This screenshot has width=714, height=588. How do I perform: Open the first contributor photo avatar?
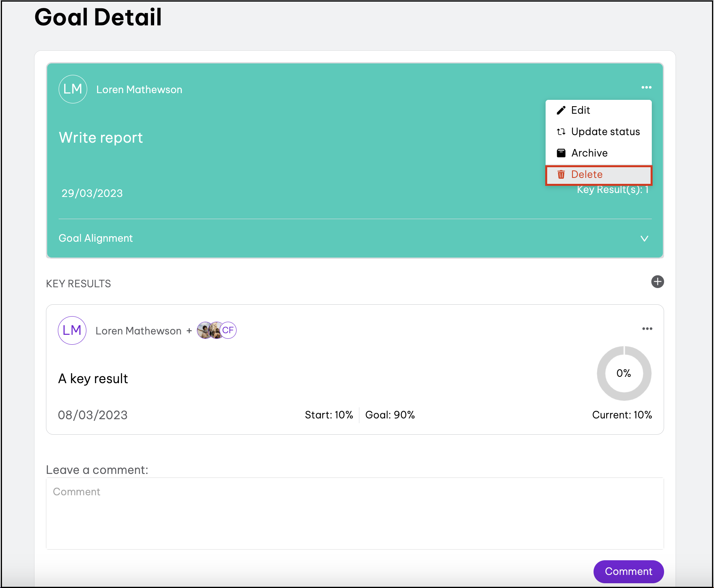(x=204, y=330)
